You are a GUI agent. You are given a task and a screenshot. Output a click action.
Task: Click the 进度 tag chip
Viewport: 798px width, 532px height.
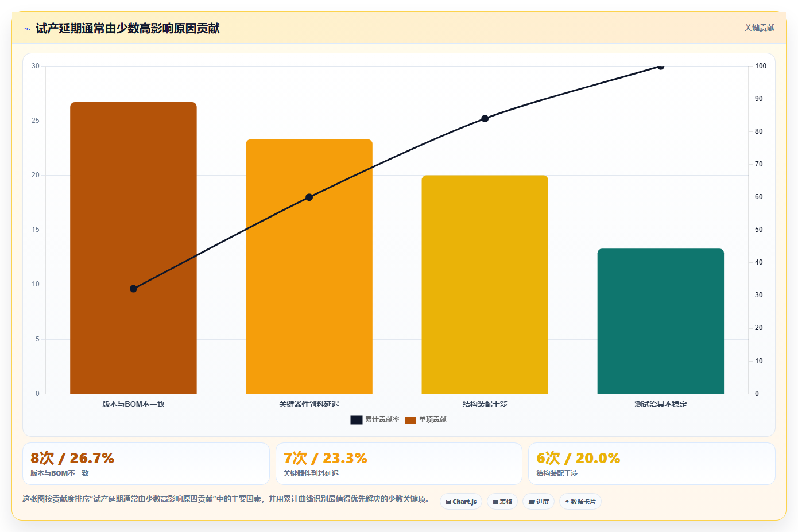[539, 502]
